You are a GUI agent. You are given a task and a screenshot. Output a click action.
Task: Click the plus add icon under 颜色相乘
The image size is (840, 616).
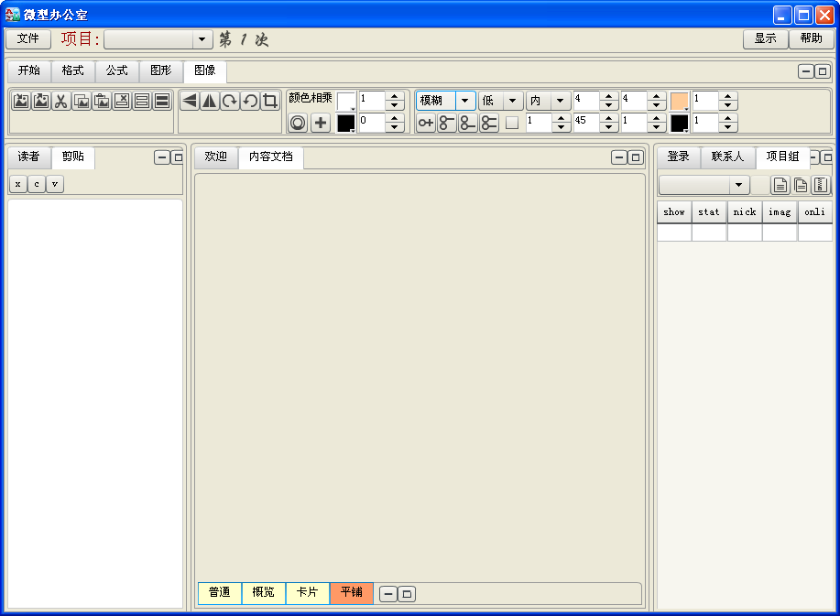point(321,123)
